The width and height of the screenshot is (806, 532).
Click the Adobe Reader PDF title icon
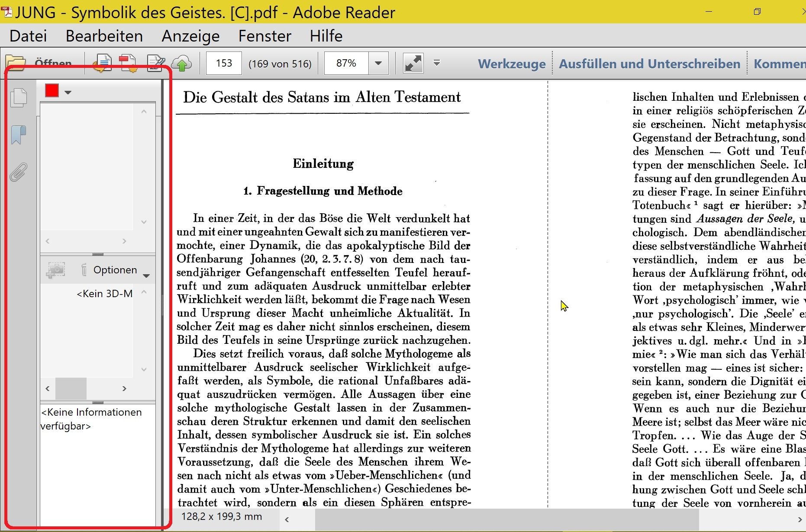click(6, 12)
